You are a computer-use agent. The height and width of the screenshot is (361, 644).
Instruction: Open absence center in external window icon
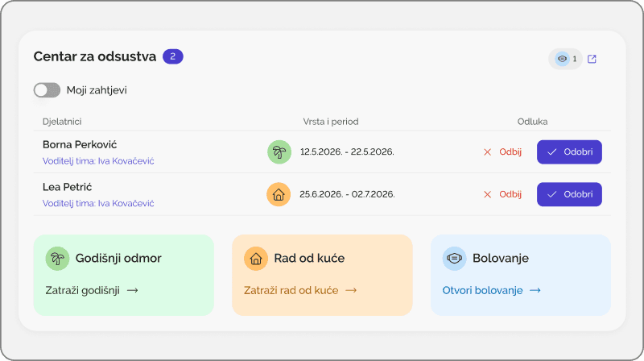(x=592, y=59)
